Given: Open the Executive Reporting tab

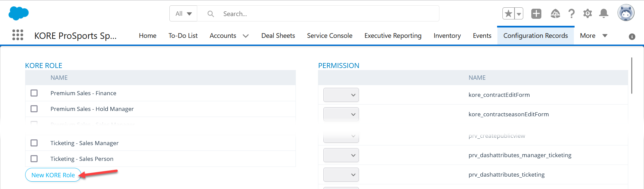Looking at the screenshot, I should 393,36.
